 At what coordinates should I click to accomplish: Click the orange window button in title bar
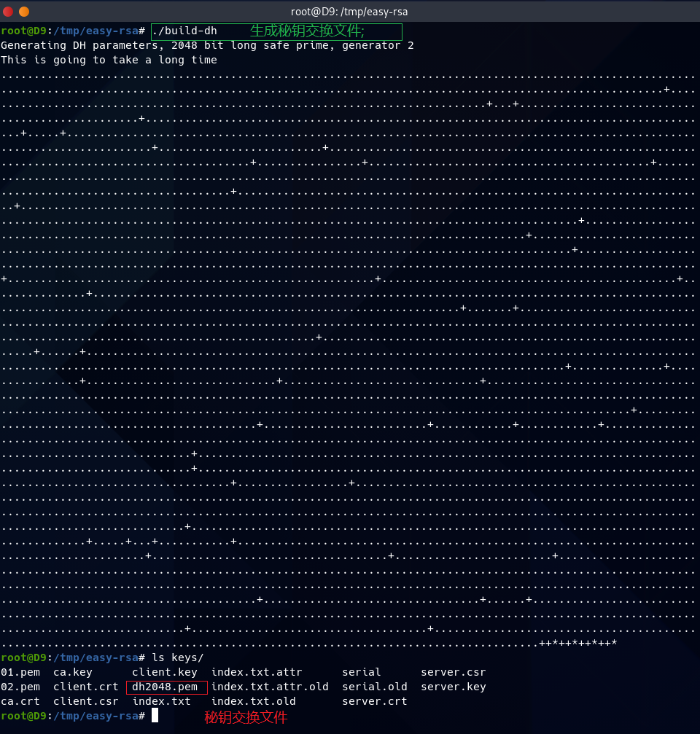(x=24, y=12)
